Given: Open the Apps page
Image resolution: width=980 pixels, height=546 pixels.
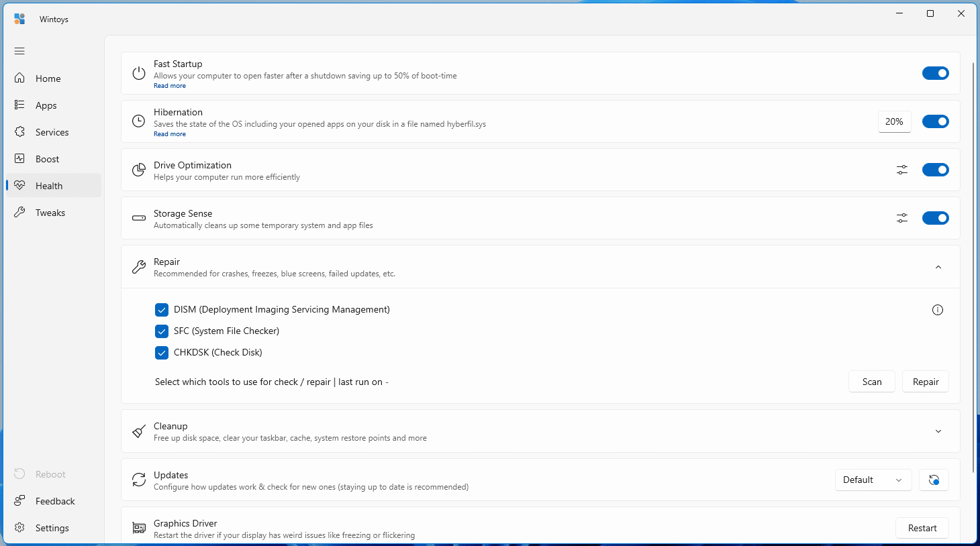Looking at the screenshot, I should point(54,105).
